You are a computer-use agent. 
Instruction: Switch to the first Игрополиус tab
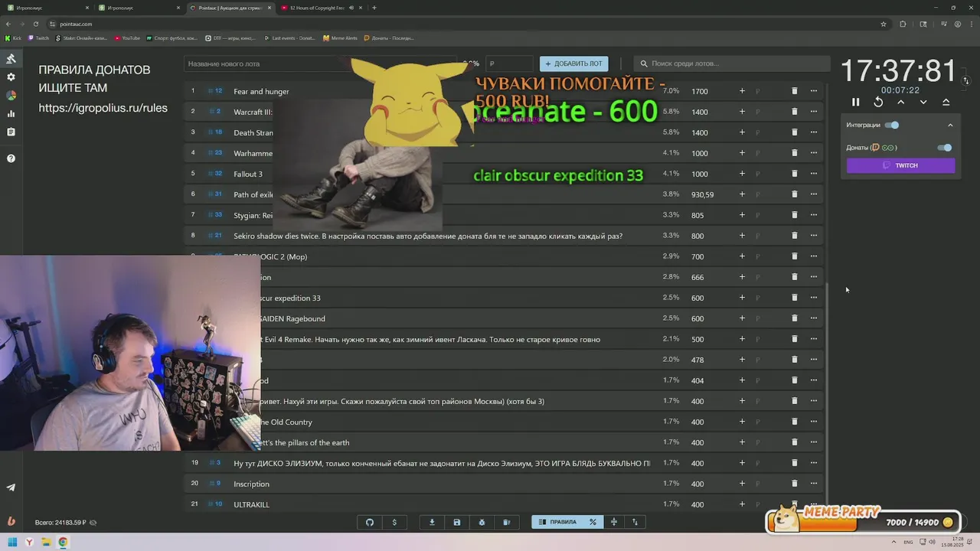[47, 8]
